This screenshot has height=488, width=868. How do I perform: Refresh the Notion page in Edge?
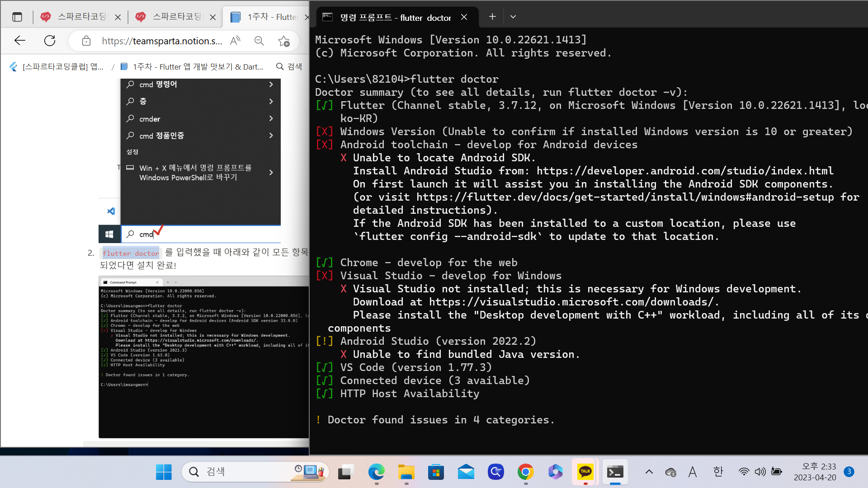coord(50,41)
